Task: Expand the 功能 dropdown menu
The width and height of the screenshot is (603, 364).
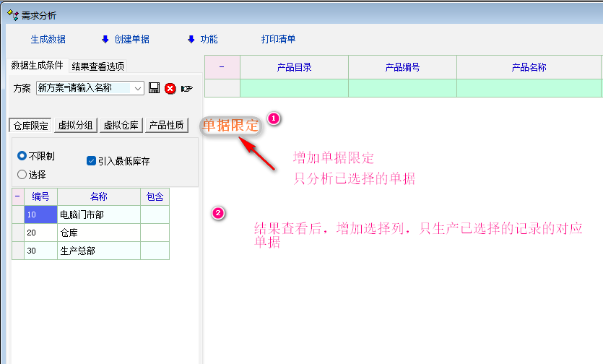Action: pyautogui.click(x=202, y=39)
